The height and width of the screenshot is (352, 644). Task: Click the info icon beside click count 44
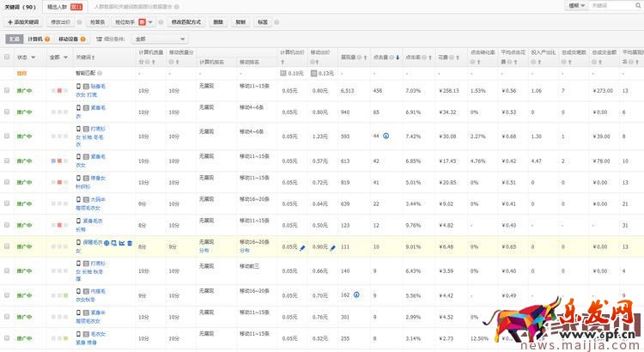click(386, 136)
